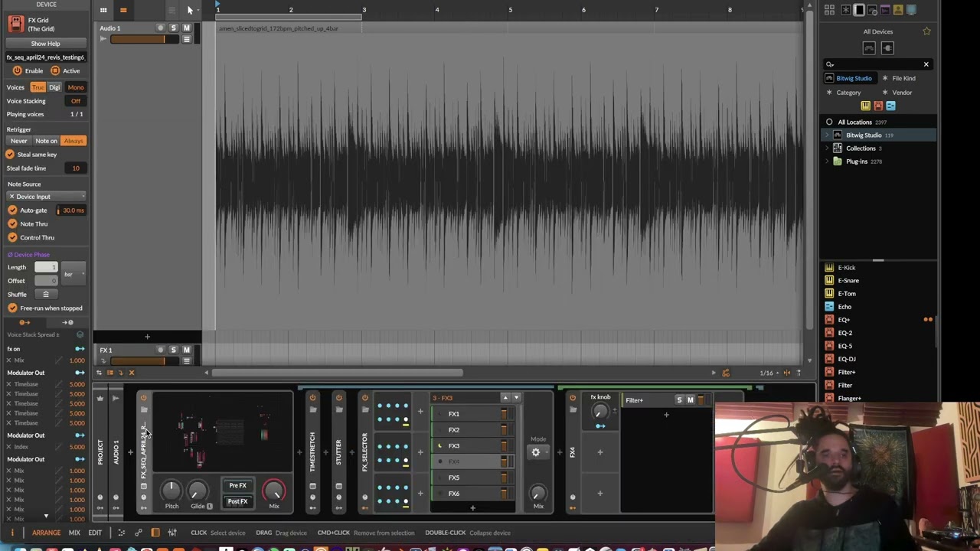Toggle the Note Thru checkbox

[12, 224]
